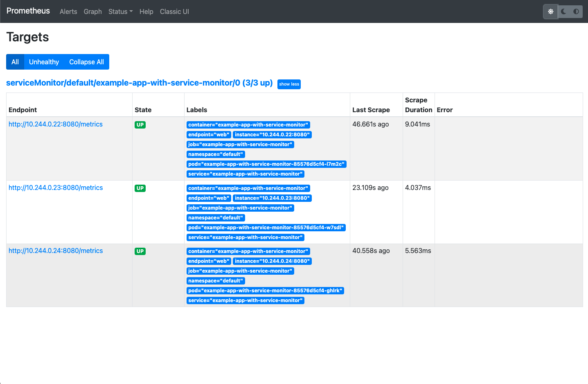Click scrape duration 4.037ms
The image size is (588, 384).
point(418,187)
